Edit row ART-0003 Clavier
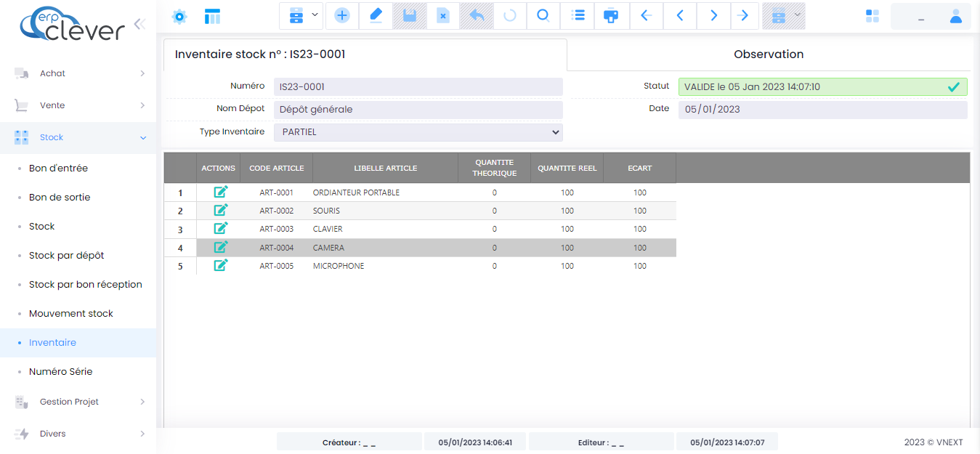The image size is (980, 454). pyautogui.click(x=221, y=228)
